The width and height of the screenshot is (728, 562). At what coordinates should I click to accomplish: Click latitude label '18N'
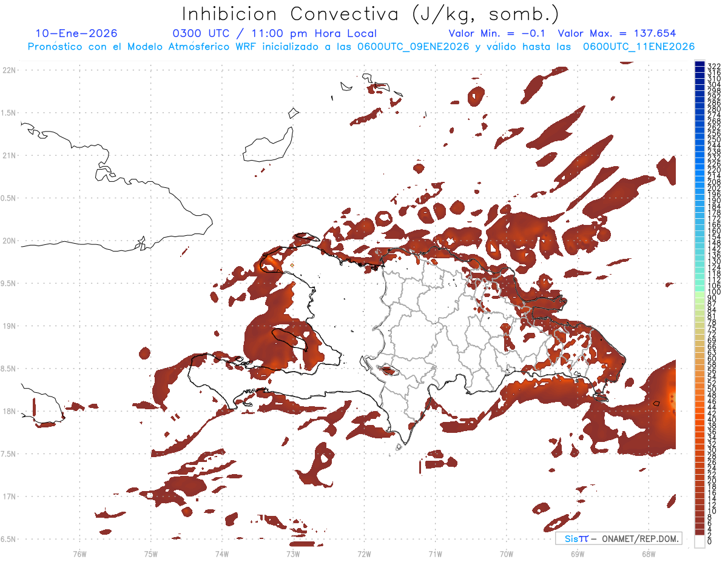click(9, 411)
